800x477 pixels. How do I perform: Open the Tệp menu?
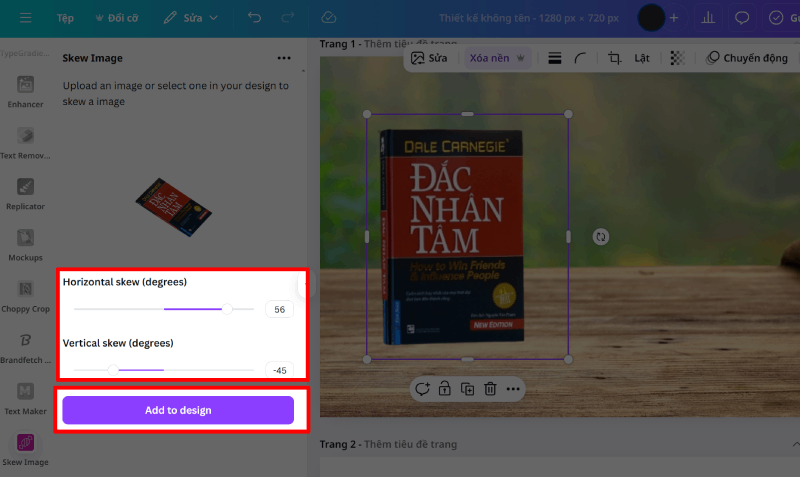65,18
